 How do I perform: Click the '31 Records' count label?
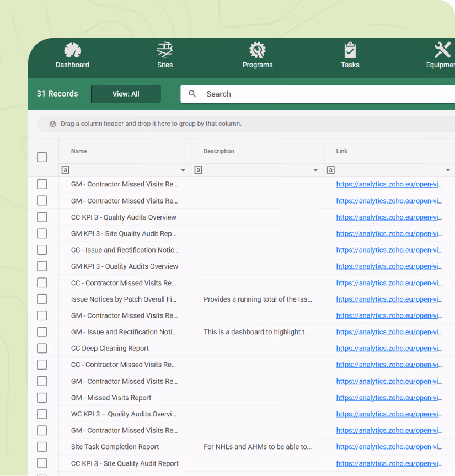(x=57, y=94)
